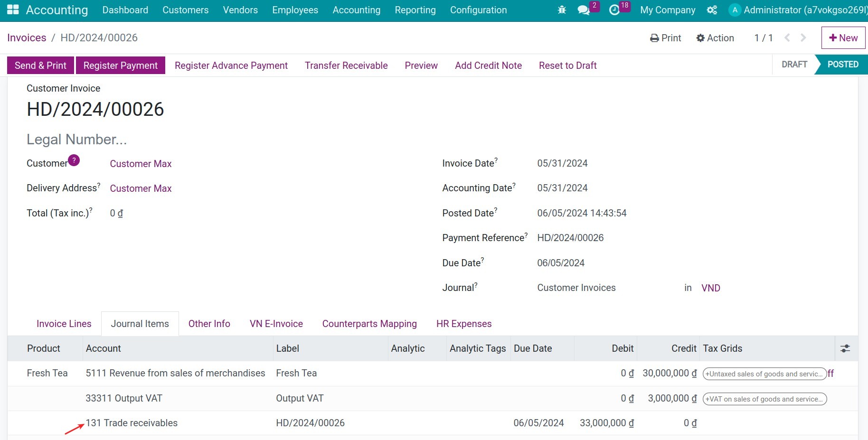Click 131 Trade receivables account cell
The image size is (868, 440).
132,423
